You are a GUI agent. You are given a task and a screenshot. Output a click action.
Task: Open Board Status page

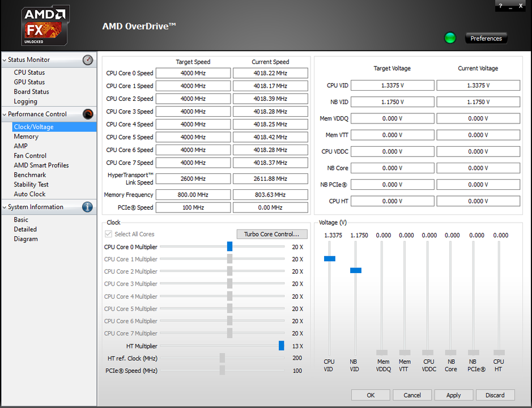pos(31,92)
